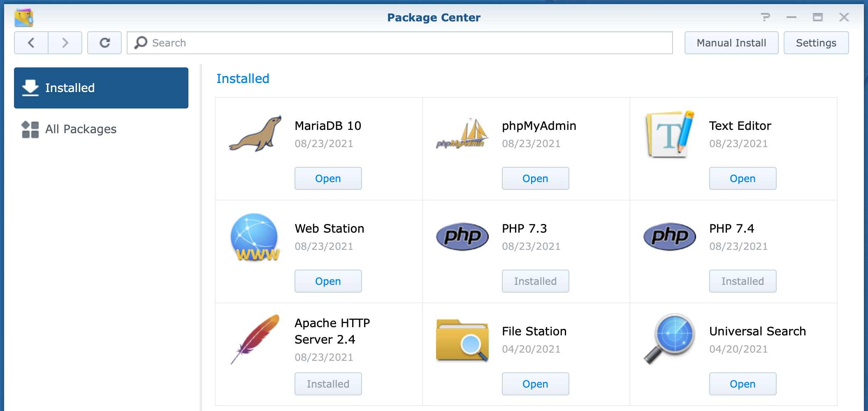Click the Package Center app icon
Screen dimensions: 868x411
pyautogui.click(x=24, y=18)
